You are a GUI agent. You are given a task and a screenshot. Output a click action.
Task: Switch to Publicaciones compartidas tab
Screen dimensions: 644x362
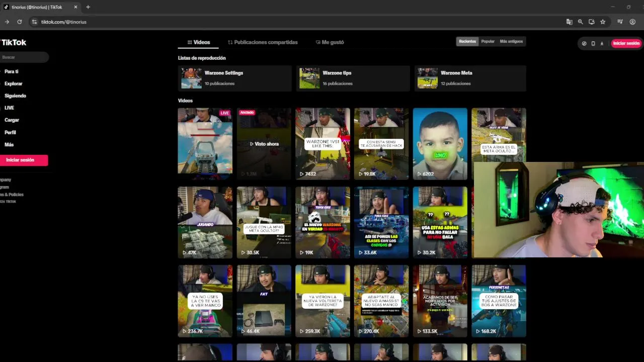click(263, 42)
